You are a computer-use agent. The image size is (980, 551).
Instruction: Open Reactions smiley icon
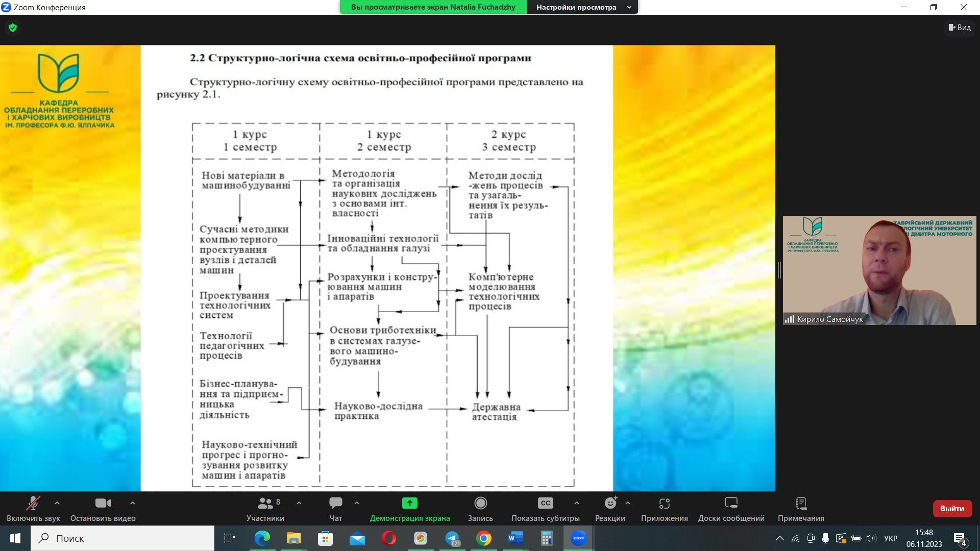(x=610, y=504)
